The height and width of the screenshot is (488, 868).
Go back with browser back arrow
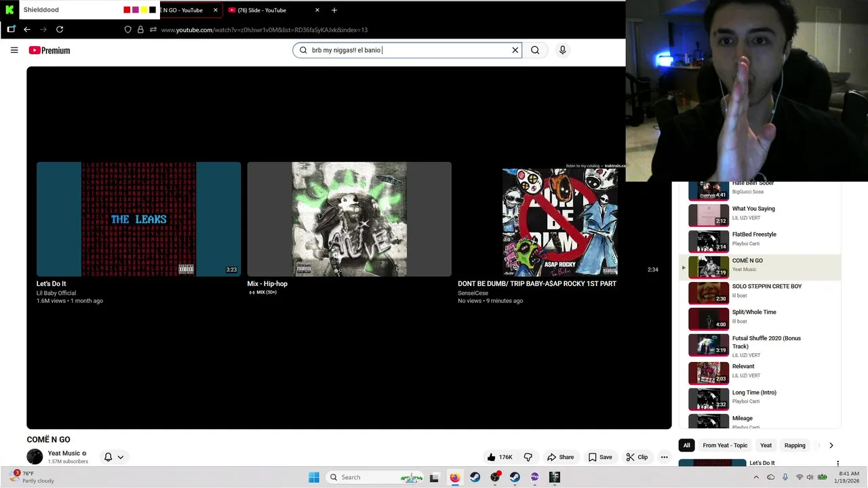[27, 29]
